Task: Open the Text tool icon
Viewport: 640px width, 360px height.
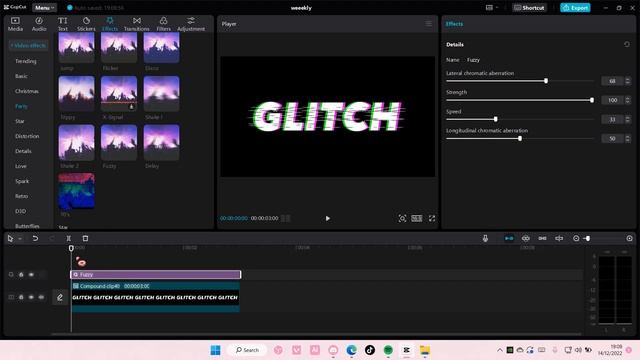Action: coord(62,24)
